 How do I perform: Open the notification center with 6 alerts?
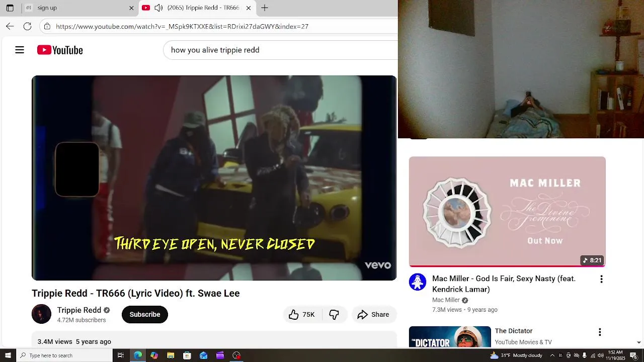click(634, 355)
